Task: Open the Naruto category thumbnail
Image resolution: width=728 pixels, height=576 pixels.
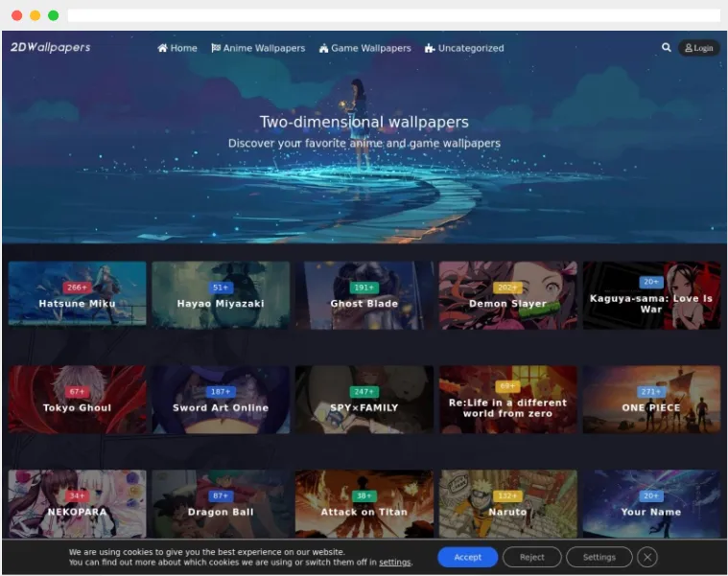Action: (508, 504)
